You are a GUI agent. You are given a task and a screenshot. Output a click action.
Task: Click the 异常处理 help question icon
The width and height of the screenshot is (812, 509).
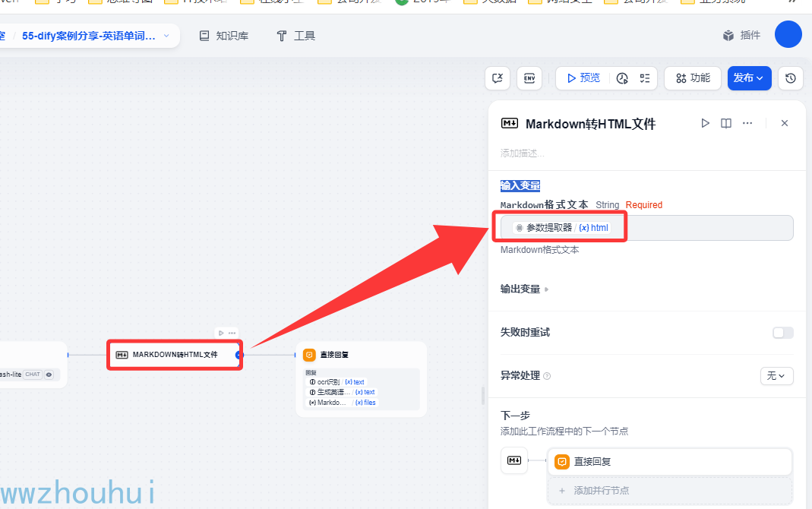click(547, 376)
